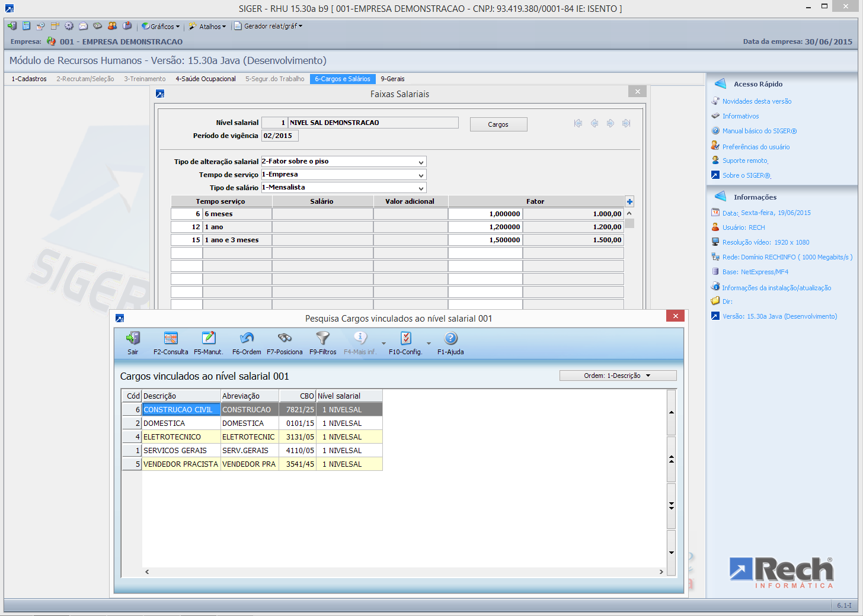
Task: Click the F5-Manut. edit icon
Action: click(x=209, y=339)
